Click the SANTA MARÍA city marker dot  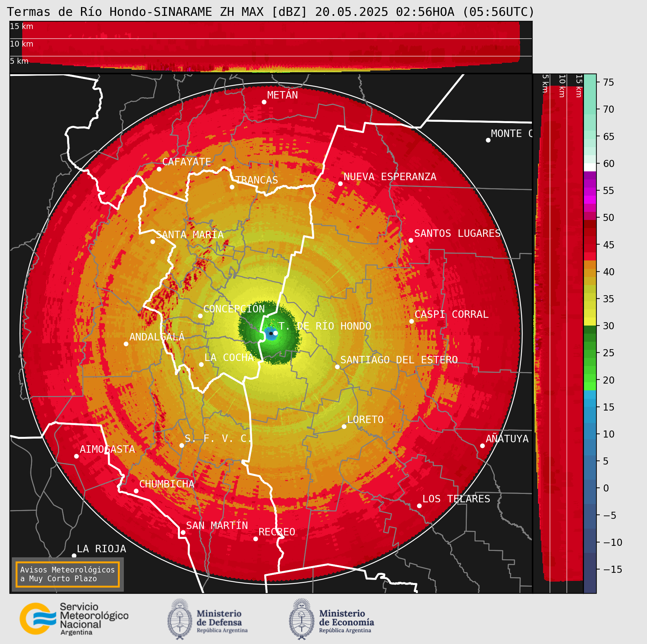153,242
